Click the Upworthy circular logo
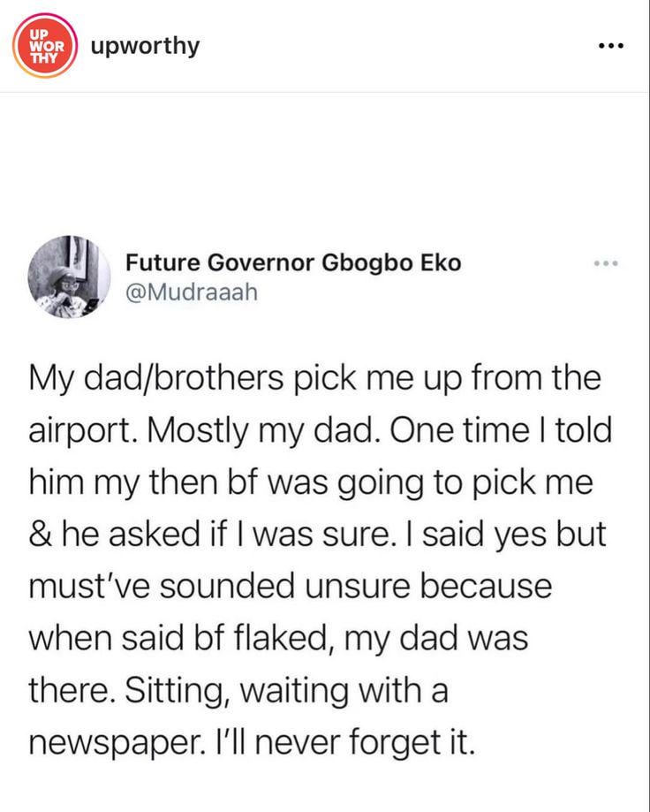Screen dimensions: 650x812 coord(42,44)
